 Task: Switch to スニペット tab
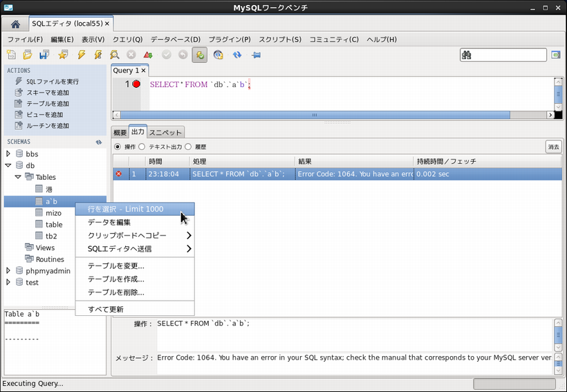[165, 133]
